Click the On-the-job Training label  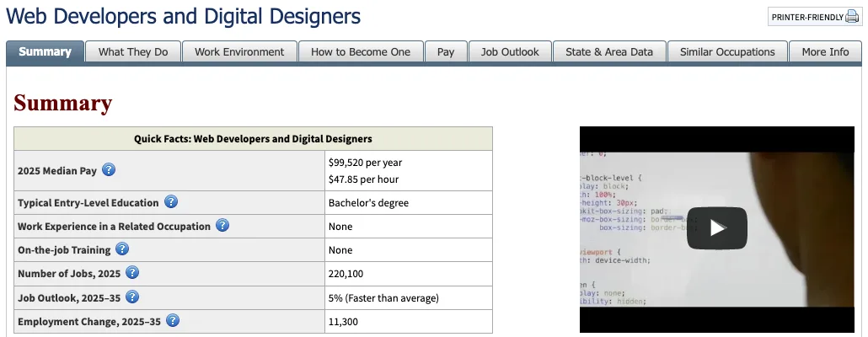64,250
